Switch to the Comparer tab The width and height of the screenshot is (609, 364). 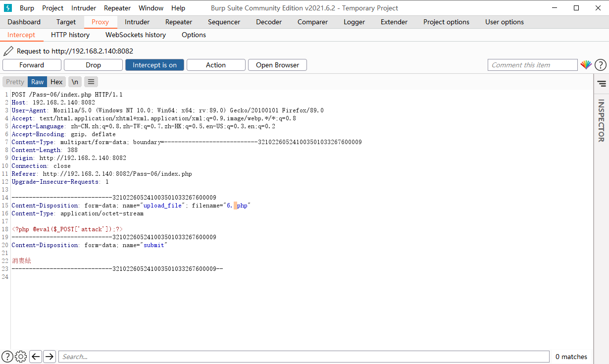click(x=312, y=22)
